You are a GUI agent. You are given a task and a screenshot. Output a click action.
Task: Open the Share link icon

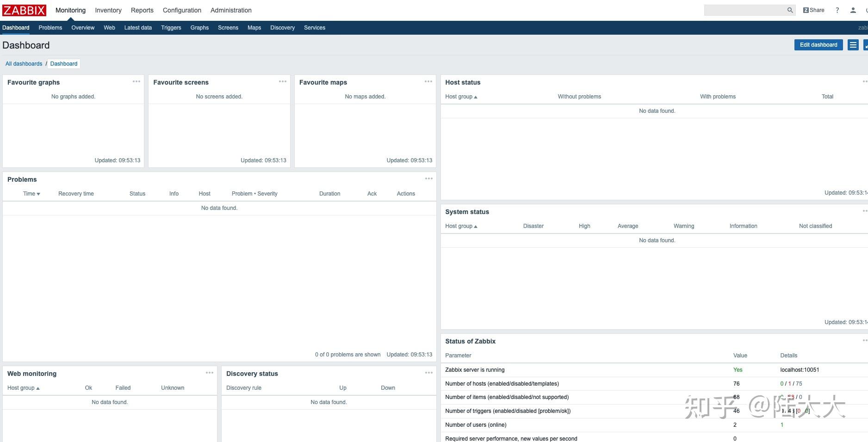(x=813, y=10)
